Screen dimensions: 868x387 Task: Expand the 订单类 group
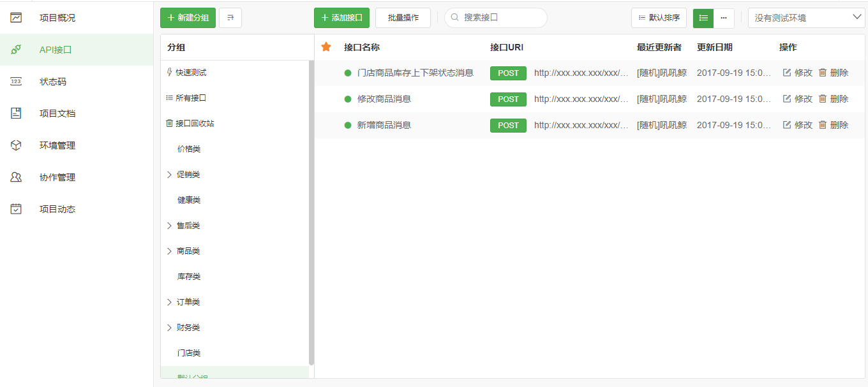169,302
